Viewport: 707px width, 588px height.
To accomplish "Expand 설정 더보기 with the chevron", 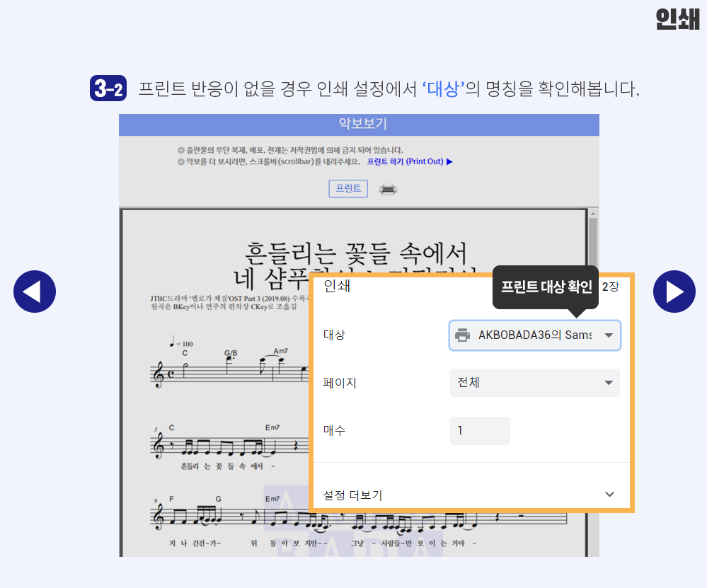I will (609, 494).
